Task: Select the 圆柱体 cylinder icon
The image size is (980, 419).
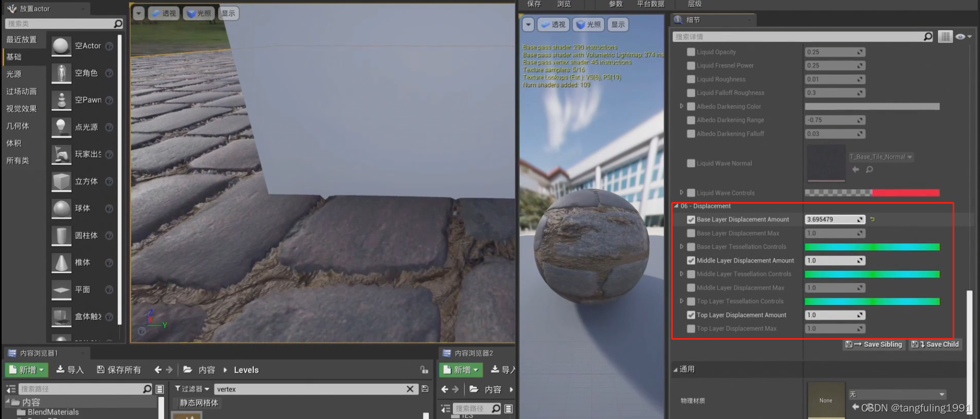Action: pos(61,236)
